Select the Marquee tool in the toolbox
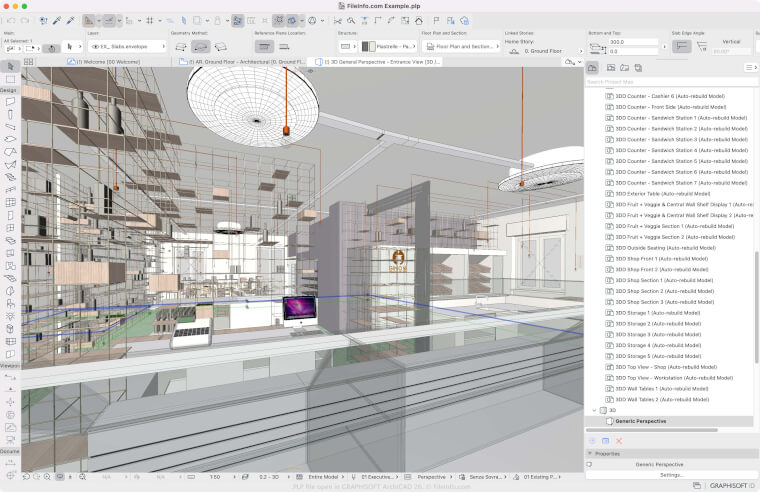The width and height of the screenshot is (760, 492). 10,78
